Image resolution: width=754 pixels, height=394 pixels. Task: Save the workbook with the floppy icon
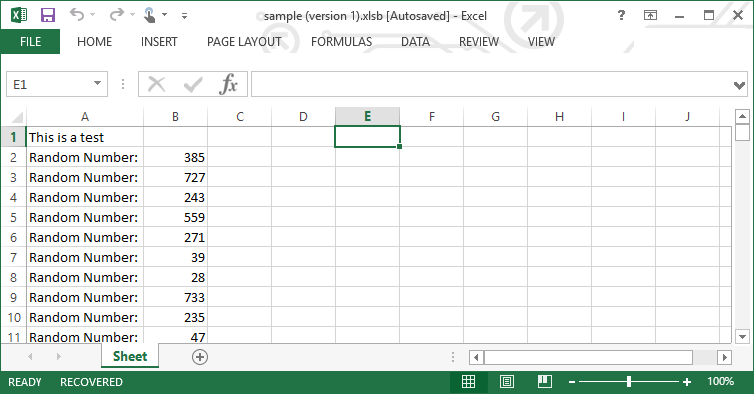[x=48, y=15]
